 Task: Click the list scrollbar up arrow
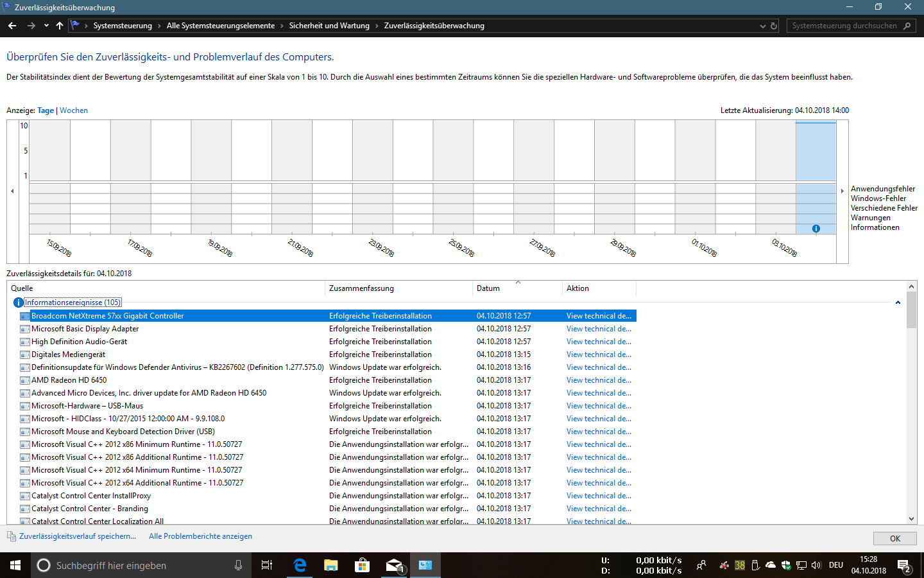point(911,286)
